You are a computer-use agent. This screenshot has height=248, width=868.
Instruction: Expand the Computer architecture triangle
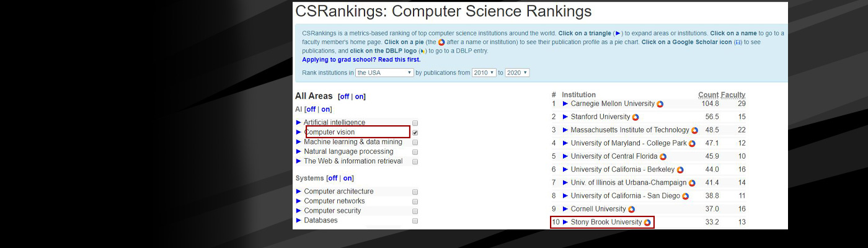click(298, 192)
